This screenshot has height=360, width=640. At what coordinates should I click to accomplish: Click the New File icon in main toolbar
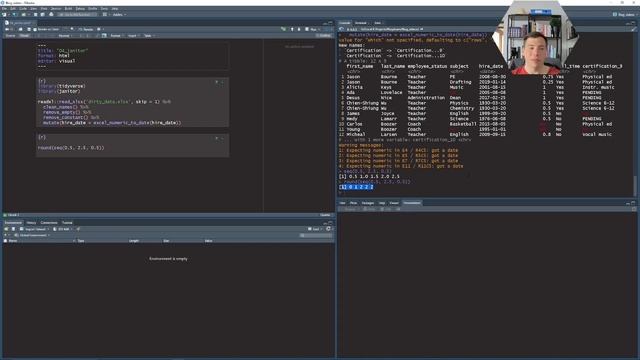pos(4,15)
